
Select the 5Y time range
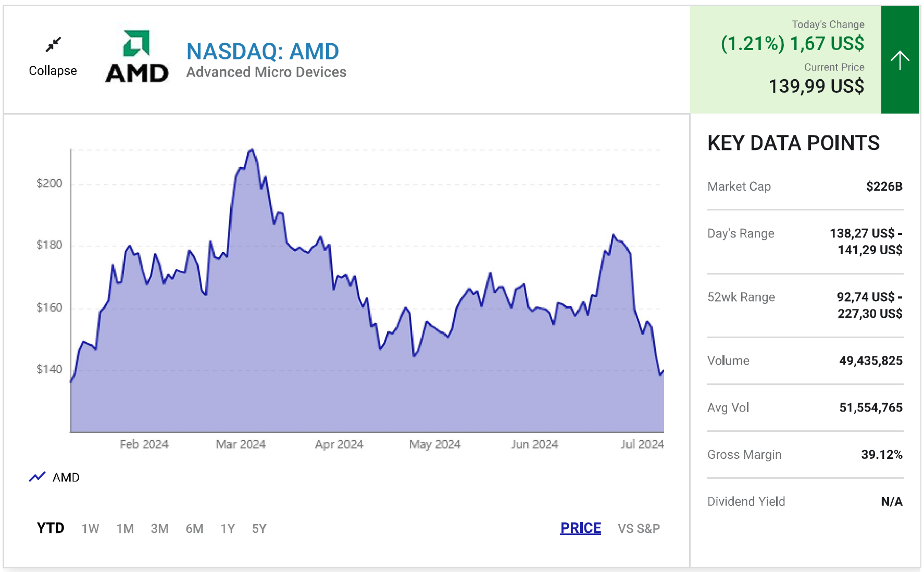click(259, 529)
